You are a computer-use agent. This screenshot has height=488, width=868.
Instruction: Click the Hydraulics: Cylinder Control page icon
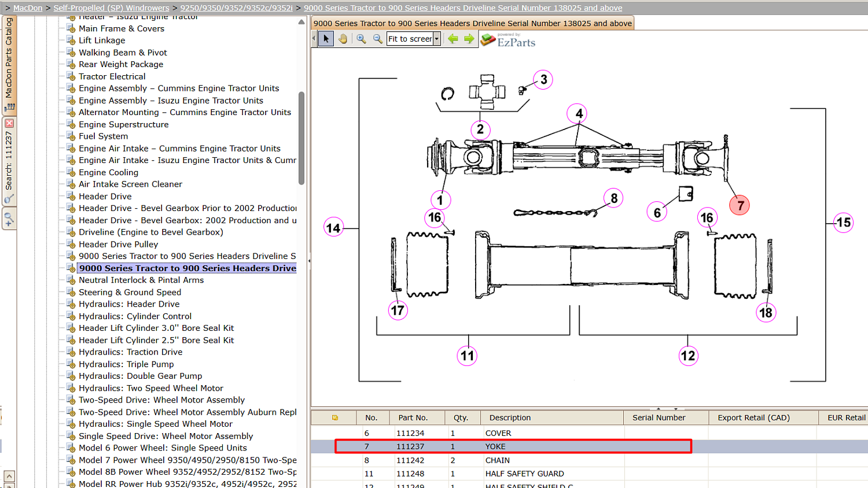click(71, 316)
